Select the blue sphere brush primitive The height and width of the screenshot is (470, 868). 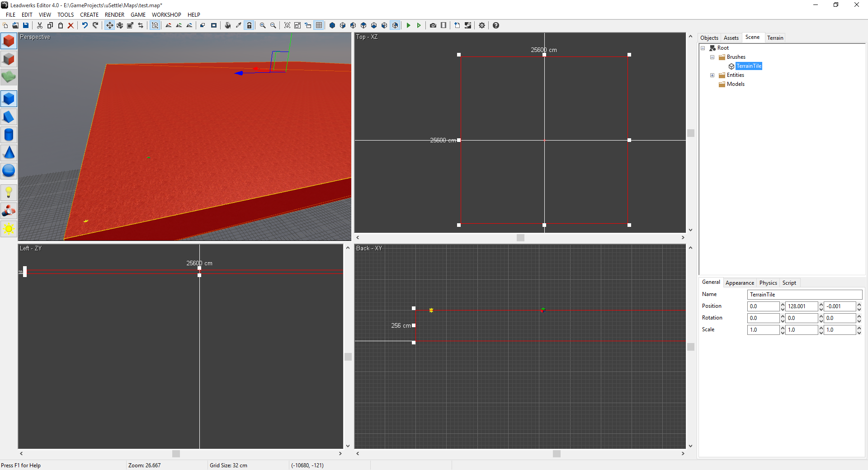[x=9, y=171]
